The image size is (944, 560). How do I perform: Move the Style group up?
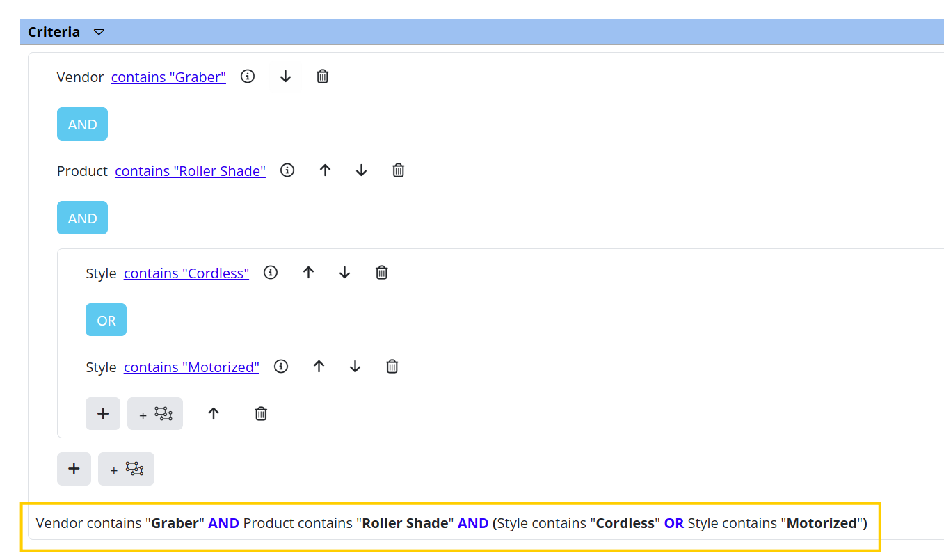[x=214, y=414]
